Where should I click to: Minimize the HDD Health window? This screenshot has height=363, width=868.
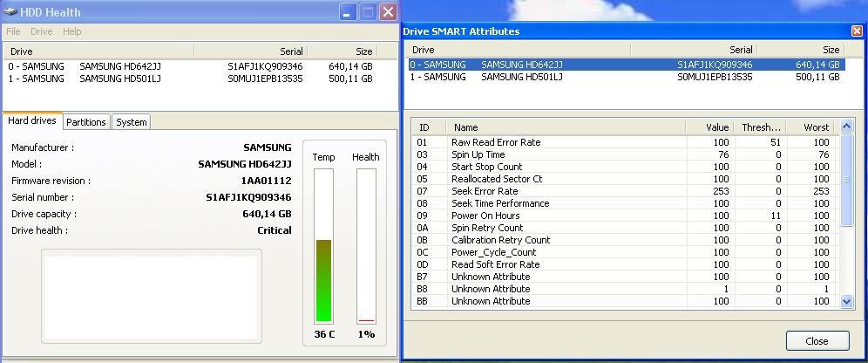click(x=348, y=12)
